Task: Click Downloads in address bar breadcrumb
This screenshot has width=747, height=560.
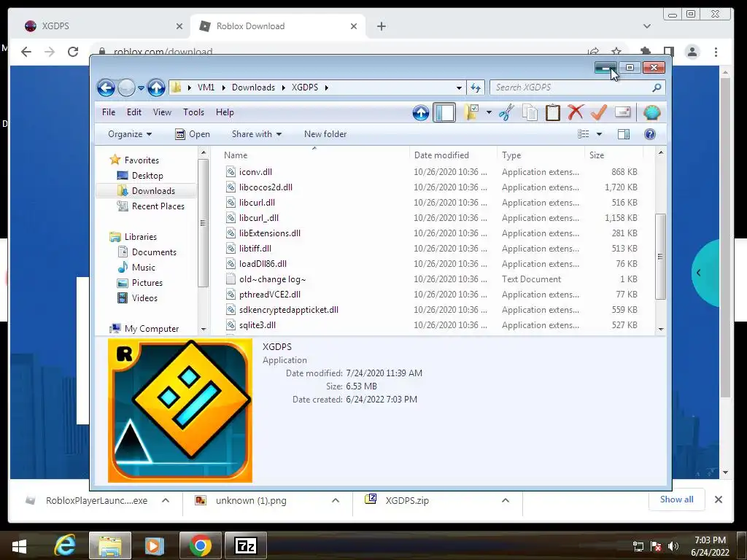Action: pos(253,87)
